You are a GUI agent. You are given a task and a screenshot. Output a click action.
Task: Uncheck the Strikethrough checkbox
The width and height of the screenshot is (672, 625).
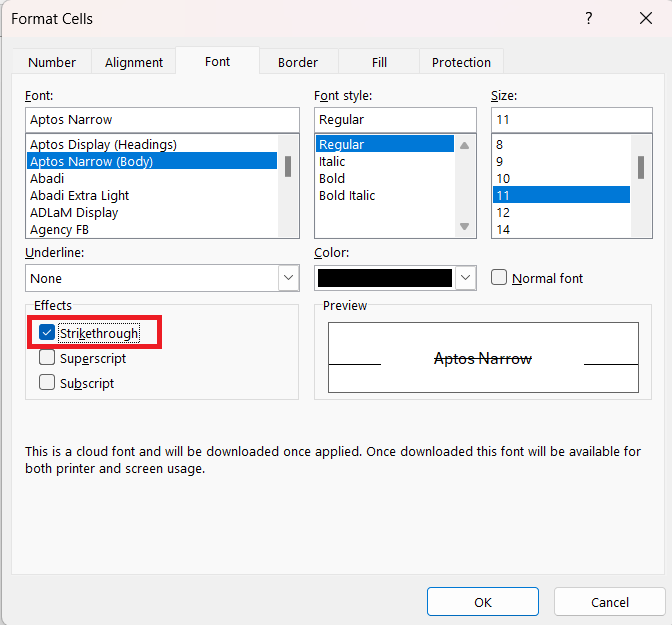click(46, 332)
